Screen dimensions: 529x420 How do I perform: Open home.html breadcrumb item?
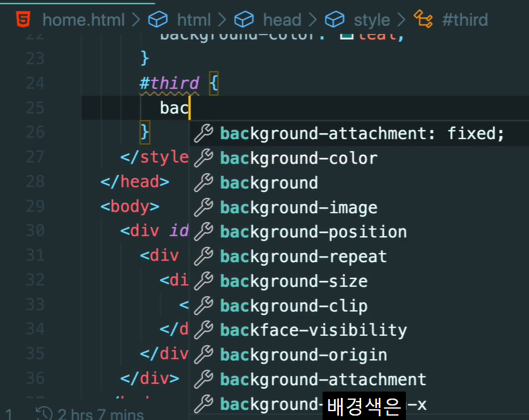pos(84,20)
